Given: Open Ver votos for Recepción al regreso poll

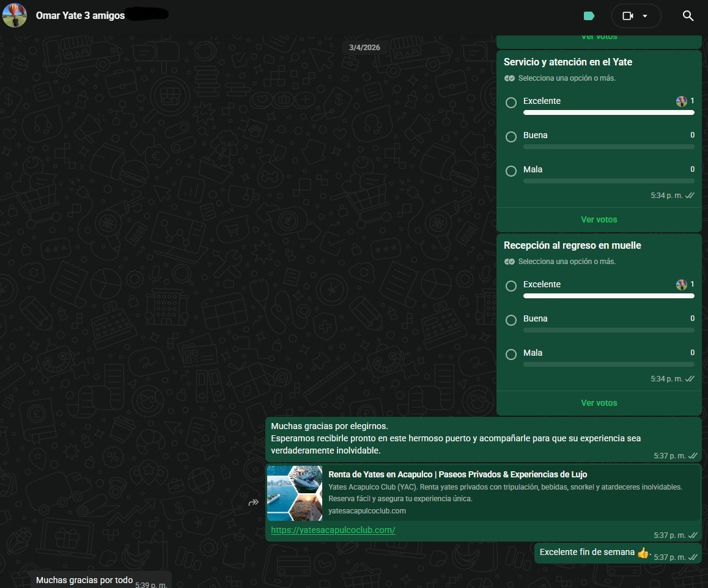Looking at the screenshot, I should 599,403.
